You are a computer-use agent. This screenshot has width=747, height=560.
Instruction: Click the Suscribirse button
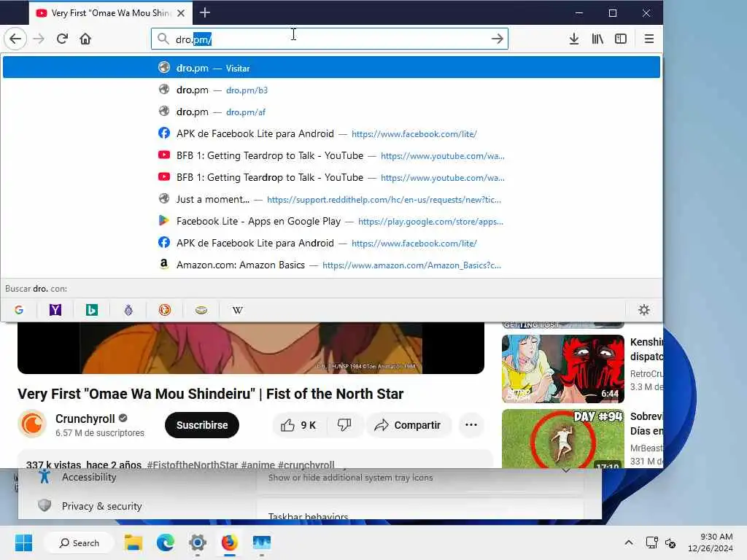point(202,425)
